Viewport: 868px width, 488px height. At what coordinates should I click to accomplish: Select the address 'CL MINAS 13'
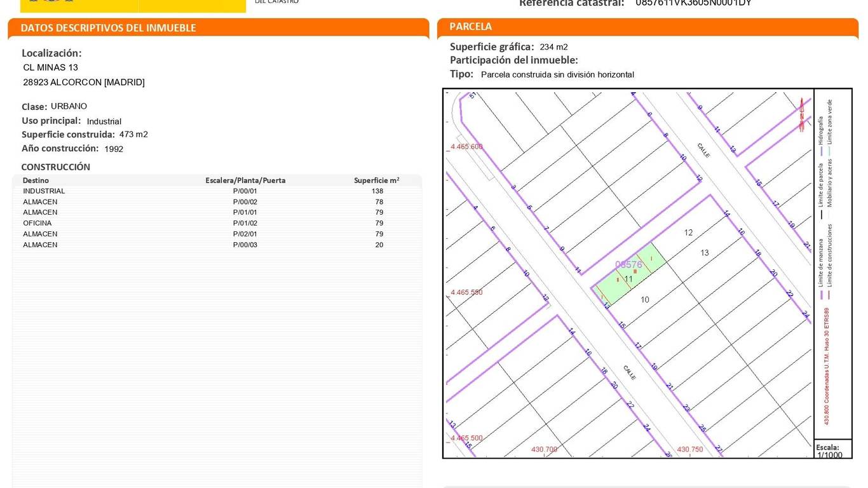coord(51,67)
